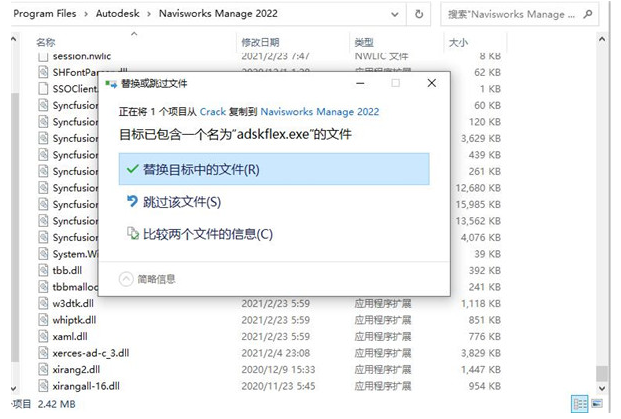Click the 12,680 KB size cell
621x419 pixels.
[478, 188]
